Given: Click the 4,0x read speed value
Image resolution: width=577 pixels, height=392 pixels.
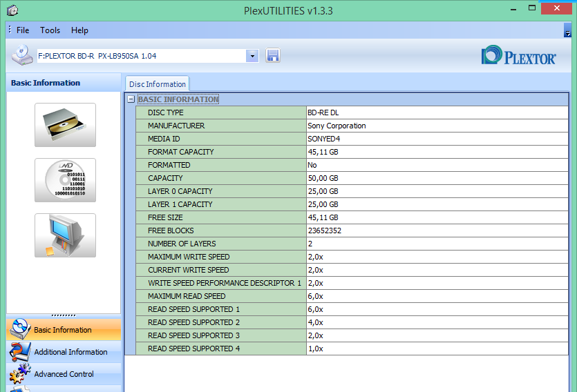Looking at the screenshot, I should click(x=315, y=322).
